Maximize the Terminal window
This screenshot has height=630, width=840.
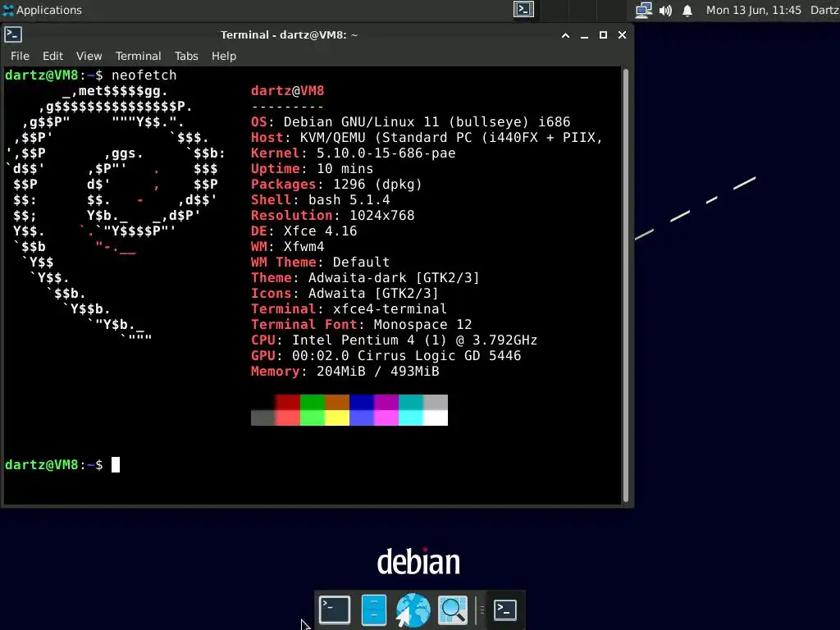pyautogui.click(x=603, y=35)
